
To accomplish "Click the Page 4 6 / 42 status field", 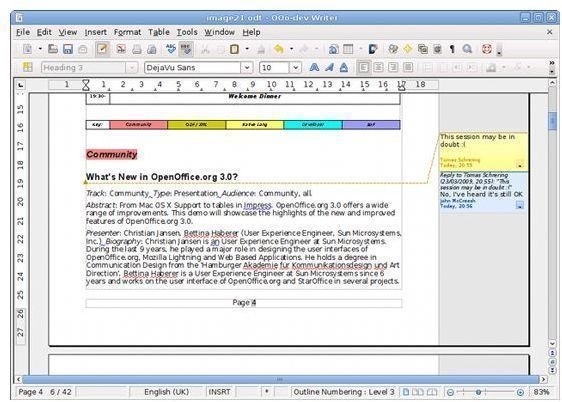I will point(45,392).
